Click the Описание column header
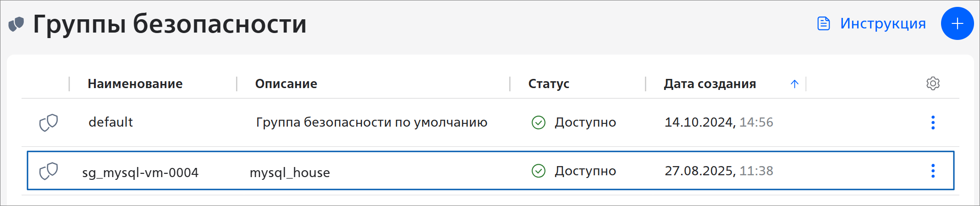The width and height of the screenshot is (980, 206). tap(286, 84)
